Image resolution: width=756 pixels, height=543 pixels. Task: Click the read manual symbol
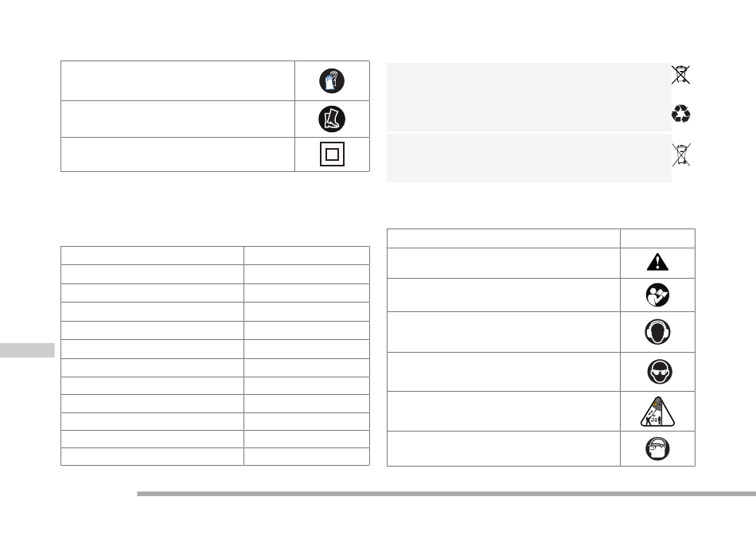click(657, 295)
